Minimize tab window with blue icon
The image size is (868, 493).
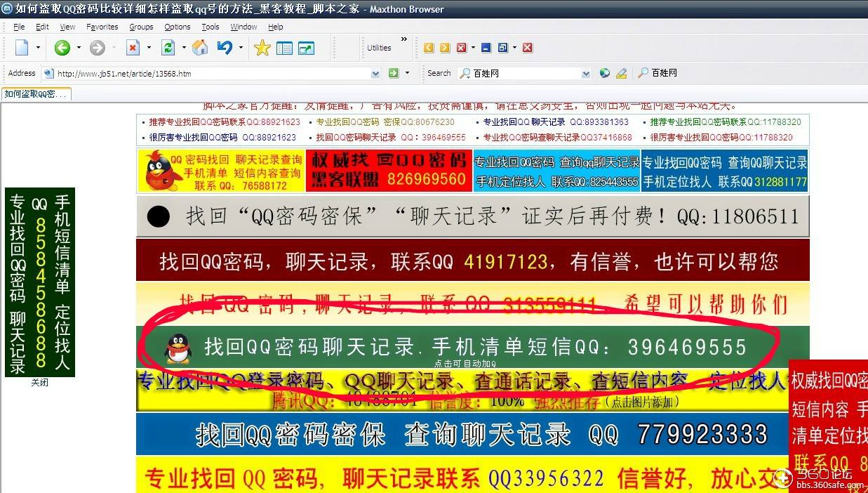[x=486, y=48]
